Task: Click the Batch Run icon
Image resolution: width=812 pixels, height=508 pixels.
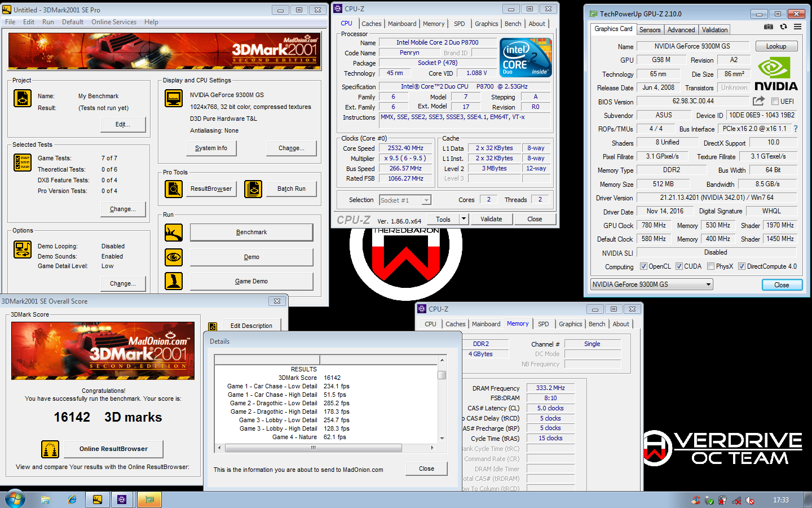Action: click(x=253, y=189)
